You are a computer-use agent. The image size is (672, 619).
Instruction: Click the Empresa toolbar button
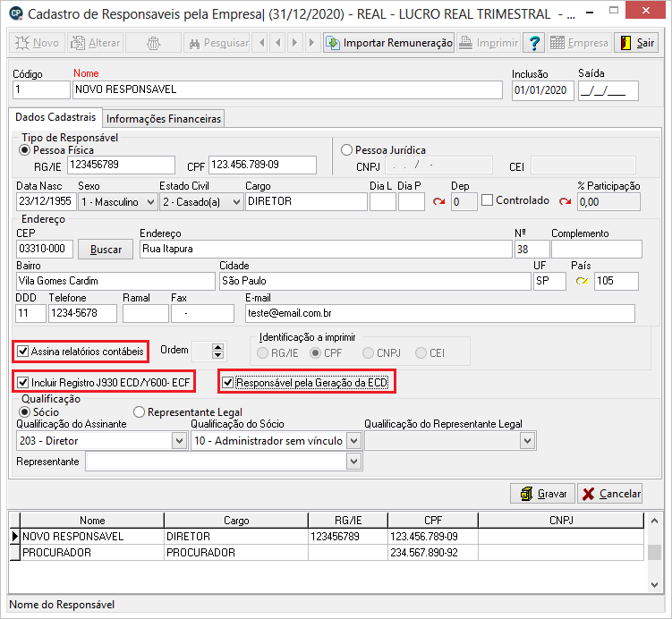[x=579, y=43]
